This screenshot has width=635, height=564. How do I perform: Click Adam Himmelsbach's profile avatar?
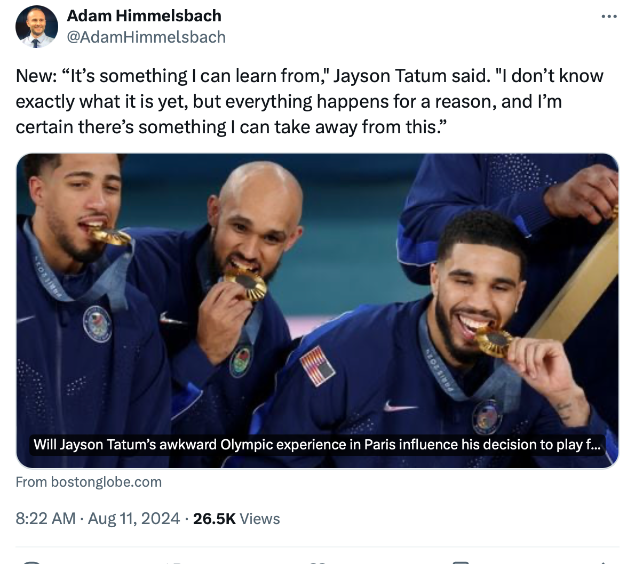[x=36, y=27]
